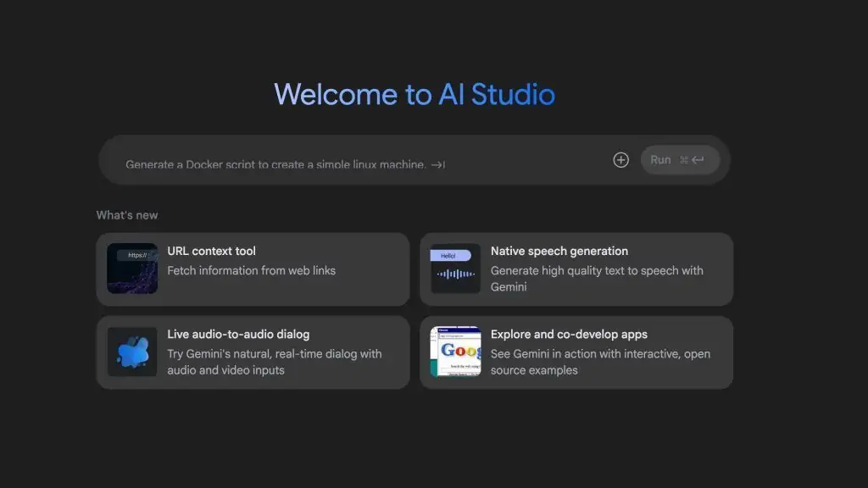The image size is (868, 488).
Task: Click the URL context tool preview icon
Action: pyautogui.click(x=131, y=269)
